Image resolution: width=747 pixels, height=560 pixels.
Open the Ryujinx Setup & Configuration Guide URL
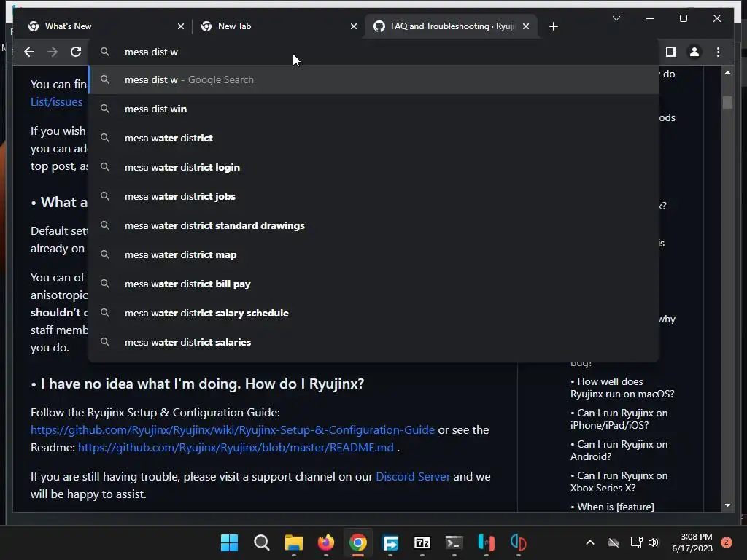(x=233, y=430)
